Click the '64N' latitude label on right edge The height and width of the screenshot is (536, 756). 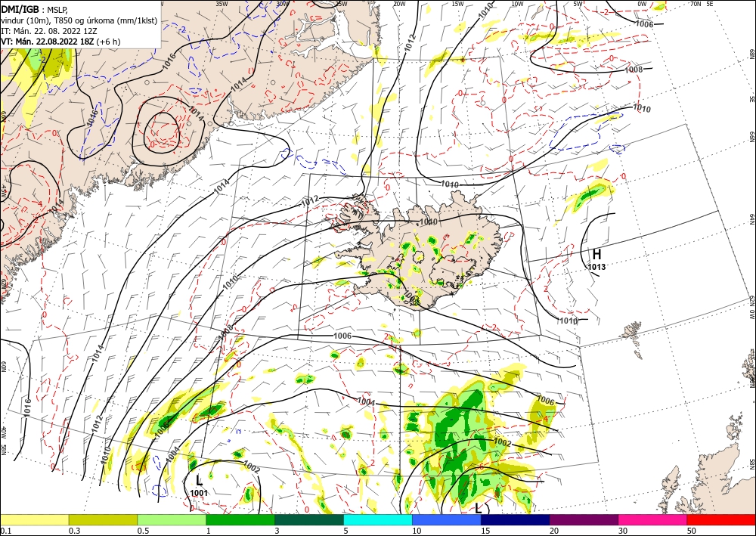(x=751, y=220)
